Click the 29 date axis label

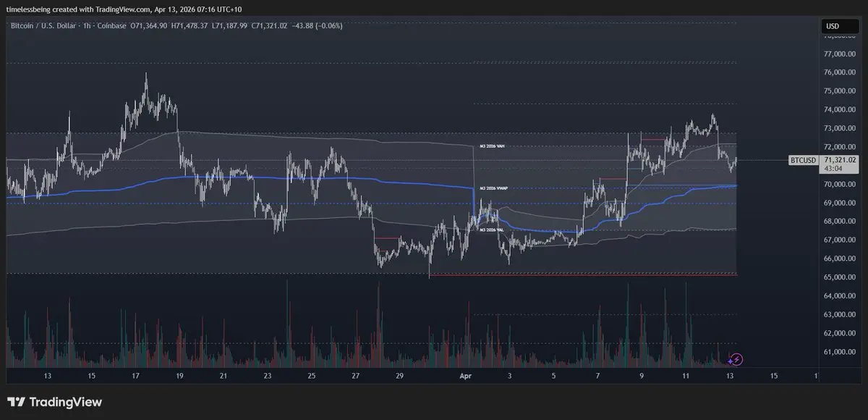pyautogui.click(x=400, y=377)
